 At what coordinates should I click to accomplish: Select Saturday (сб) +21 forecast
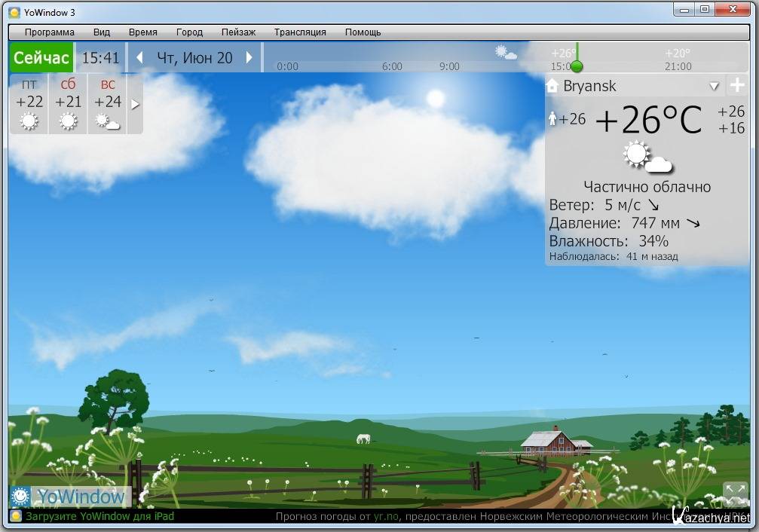(x=69, y=103)
